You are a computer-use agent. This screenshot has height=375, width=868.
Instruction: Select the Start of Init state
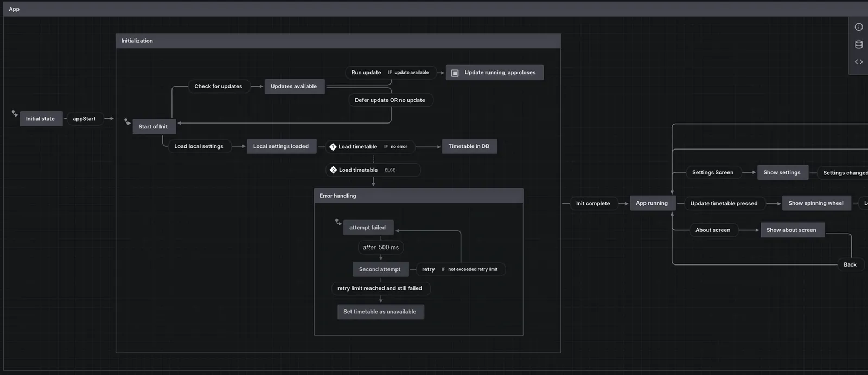click(154, 127)
